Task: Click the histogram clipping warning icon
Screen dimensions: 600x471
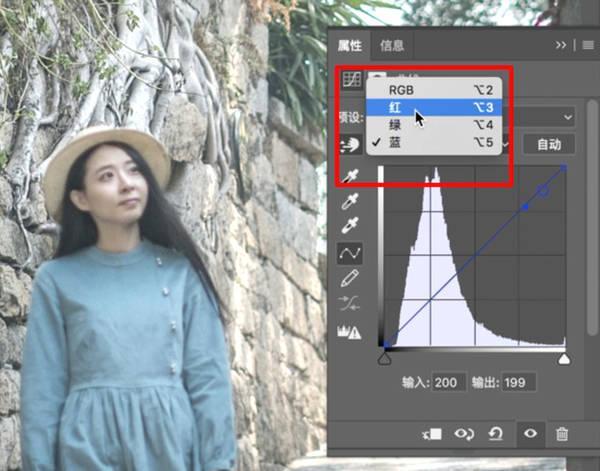Action: pos(351,331)
